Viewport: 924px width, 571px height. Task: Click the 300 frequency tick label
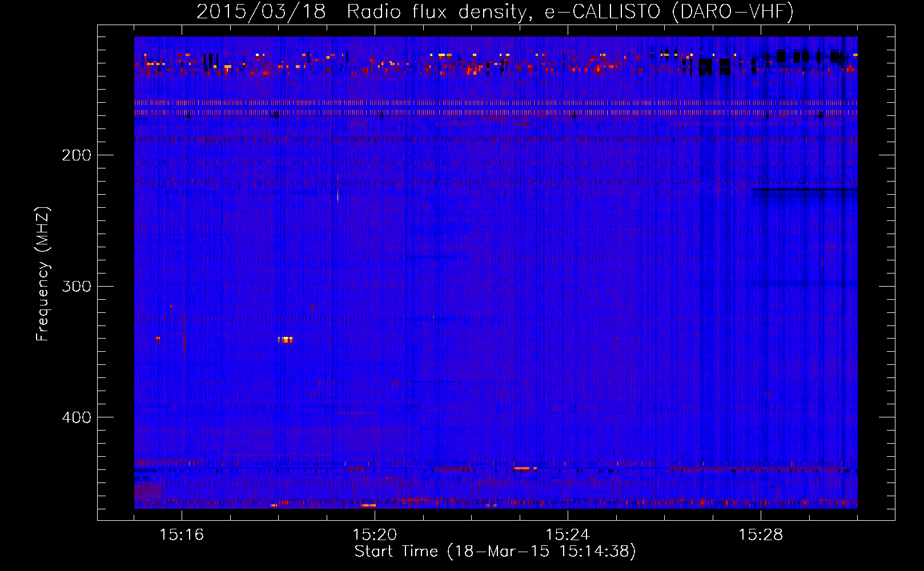77,286
